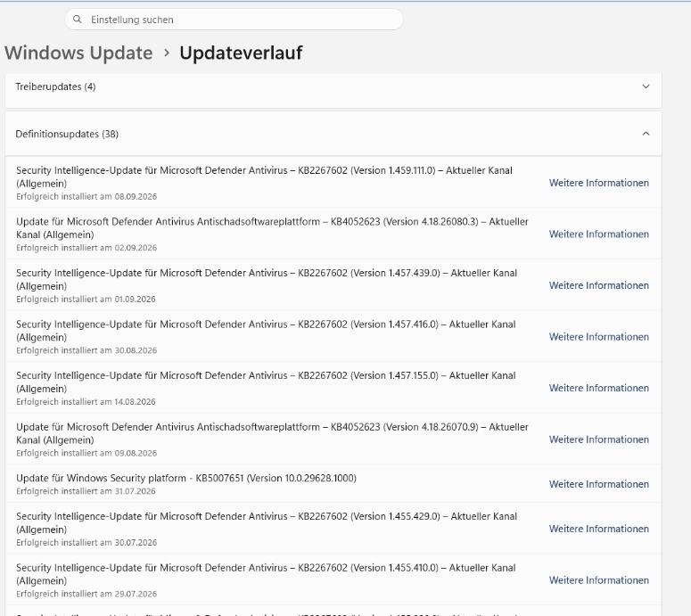The image size is (691, 616).
Task: Go back to Windows Update breadcrumb
Action: tap(78, 53)
